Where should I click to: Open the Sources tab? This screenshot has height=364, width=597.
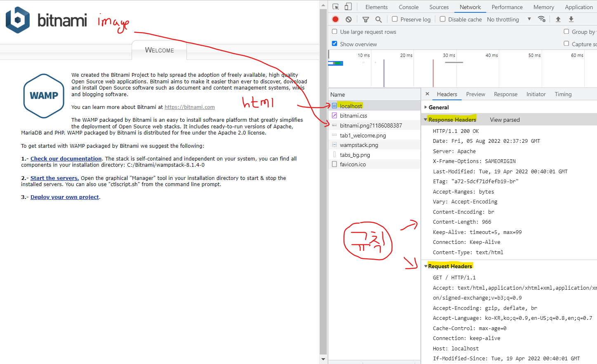click(439, 7)
